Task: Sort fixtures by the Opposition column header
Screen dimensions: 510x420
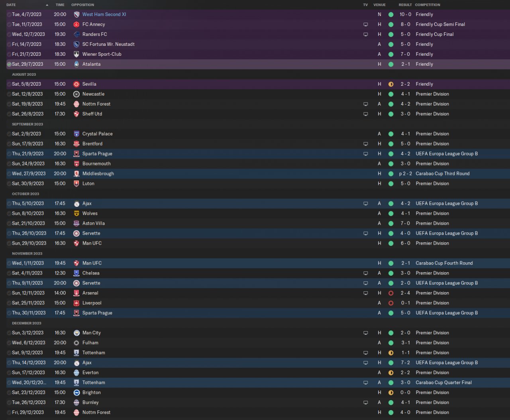Action: 82,5
